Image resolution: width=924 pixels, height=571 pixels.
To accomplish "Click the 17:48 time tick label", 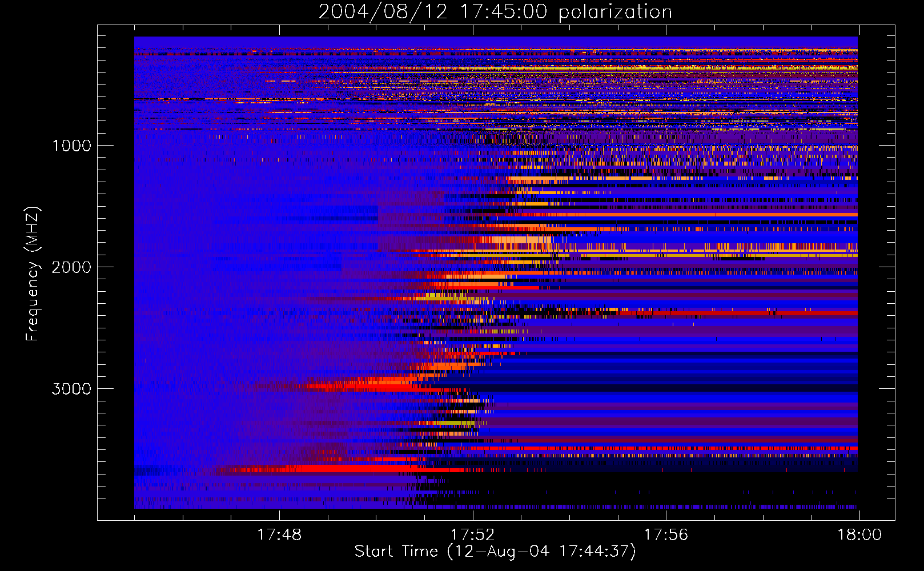I will point(279,534).
